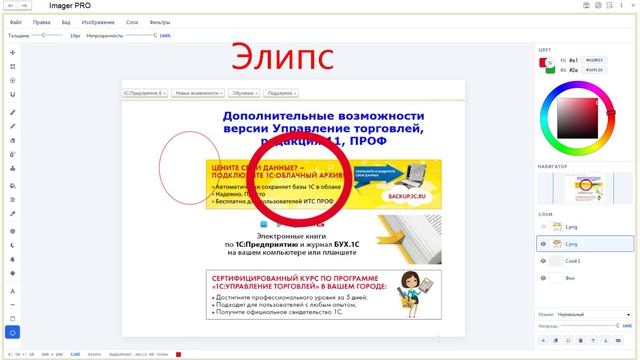
Task: Select the Line drawing tool
Action: [x=13, y=305]
